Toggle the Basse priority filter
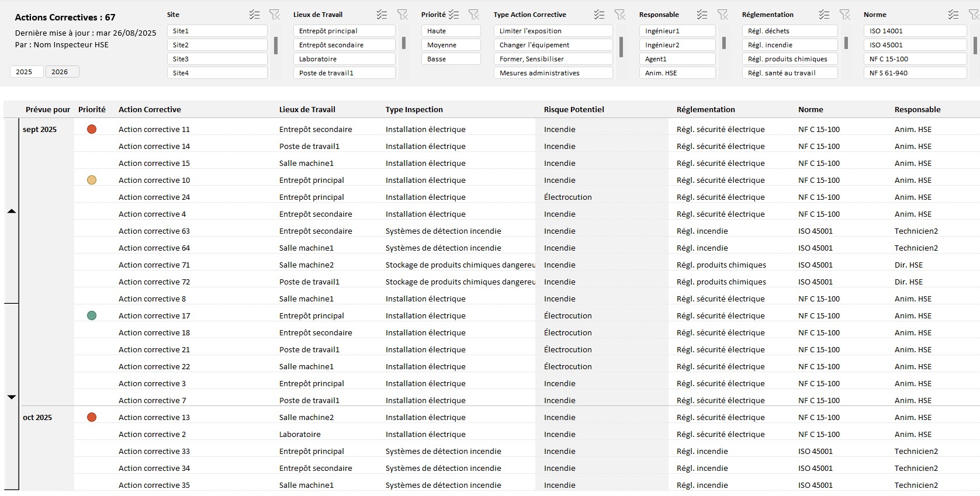The height and width of the screenshot is (496, 980). tap(451, 59)
